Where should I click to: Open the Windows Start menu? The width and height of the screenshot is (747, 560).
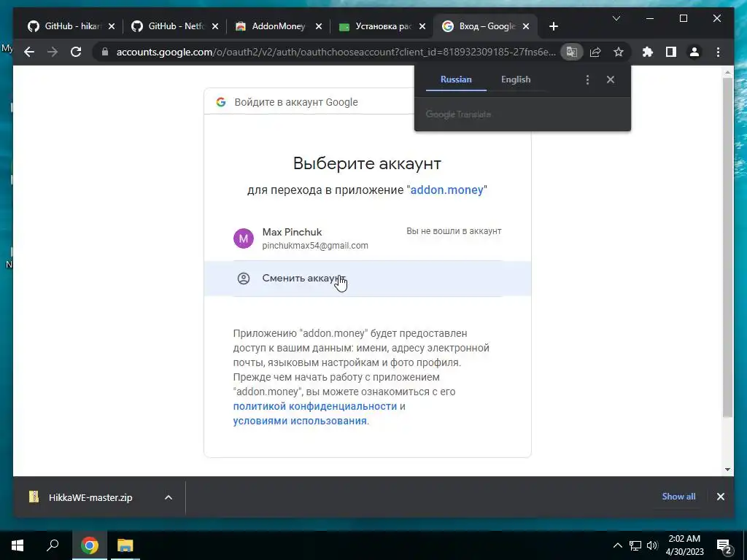pyautogui.click(x=18, y=545)
